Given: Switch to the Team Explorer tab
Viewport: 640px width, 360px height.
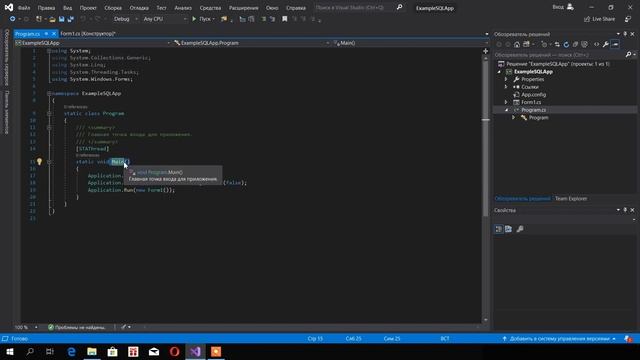Looking at the screenshot, I should (x=571, y=199).
